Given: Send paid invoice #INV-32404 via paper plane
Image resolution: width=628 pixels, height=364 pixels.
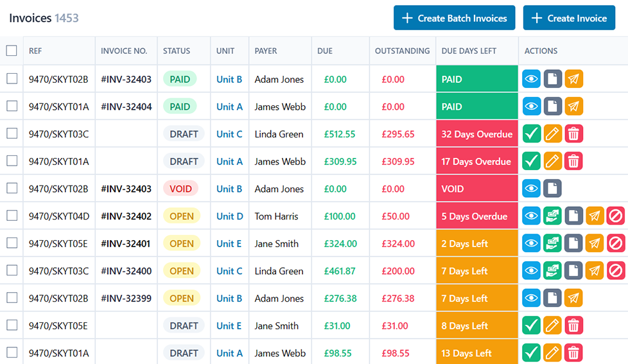Looking at the screenshot, I should [x=573, y=107].
